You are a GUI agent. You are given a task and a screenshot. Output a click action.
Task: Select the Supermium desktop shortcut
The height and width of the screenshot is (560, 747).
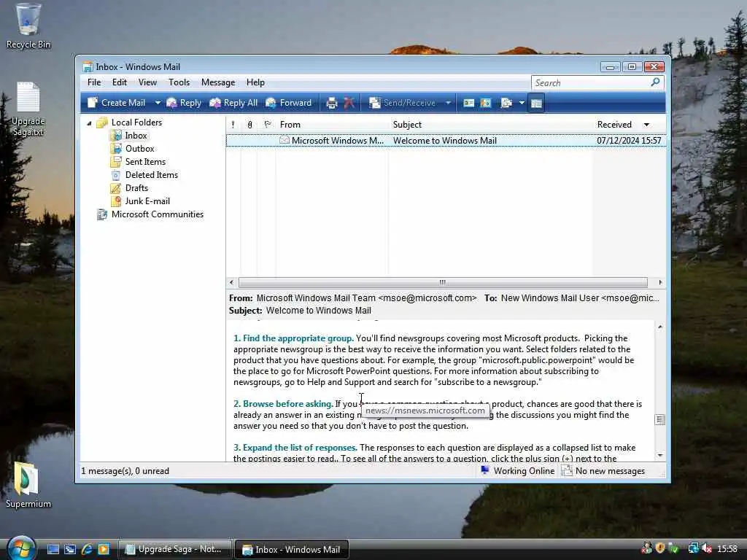28,485
